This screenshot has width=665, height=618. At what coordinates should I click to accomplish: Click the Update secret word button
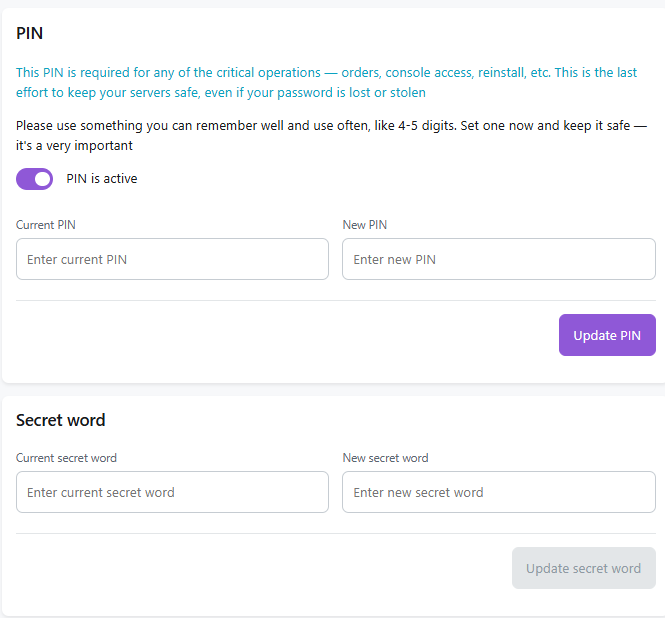[x=583, y=568]
